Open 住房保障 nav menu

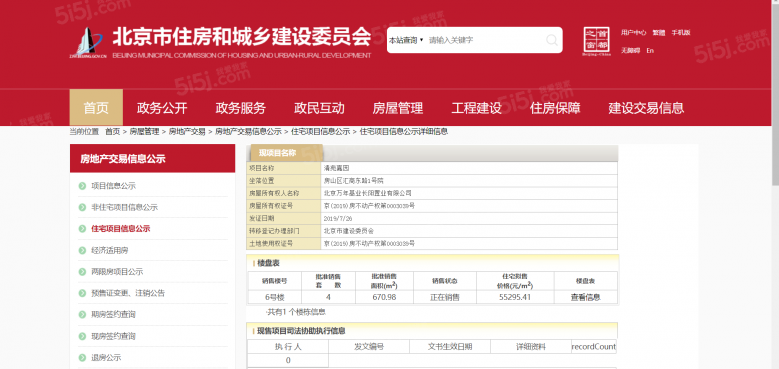coord(555,108)
